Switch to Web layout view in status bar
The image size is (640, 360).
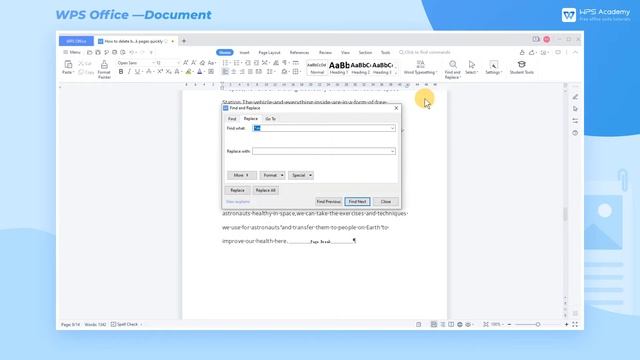pos(460,324)
